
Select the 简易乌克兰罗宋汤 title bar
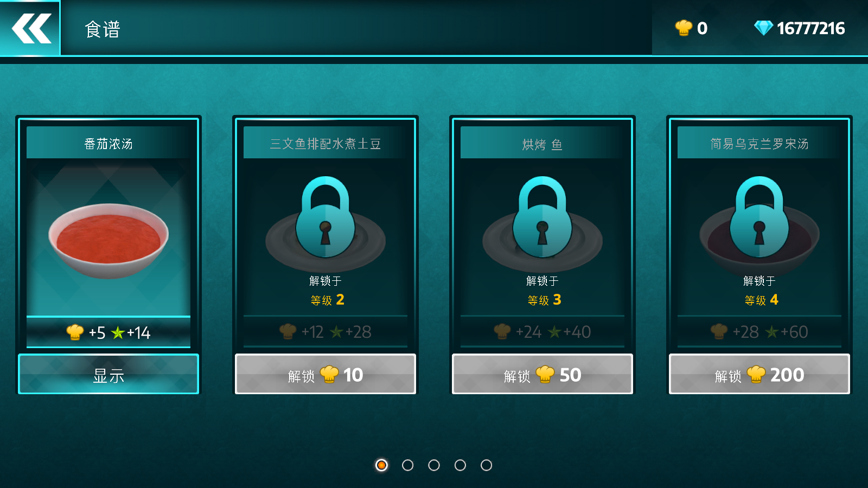pyautogui.click(x=759, y=143)
